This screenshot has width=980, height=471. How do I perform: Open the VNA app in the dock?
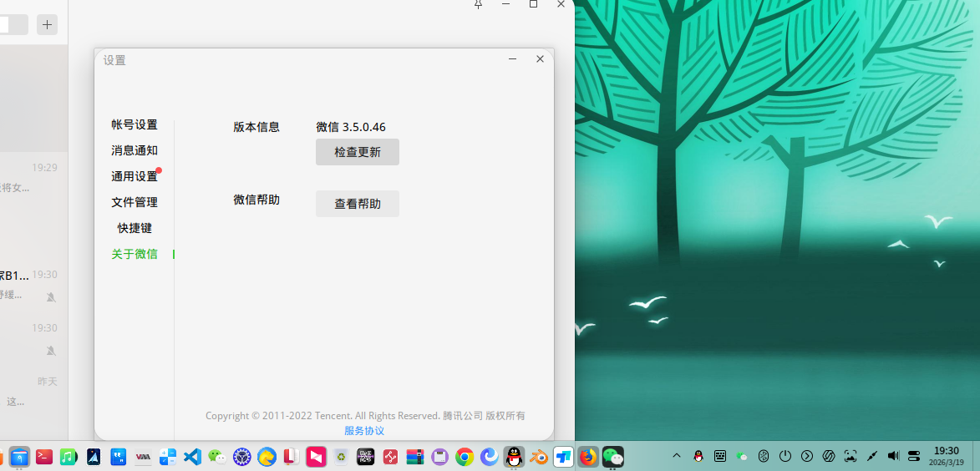click(x=143, y=458)
